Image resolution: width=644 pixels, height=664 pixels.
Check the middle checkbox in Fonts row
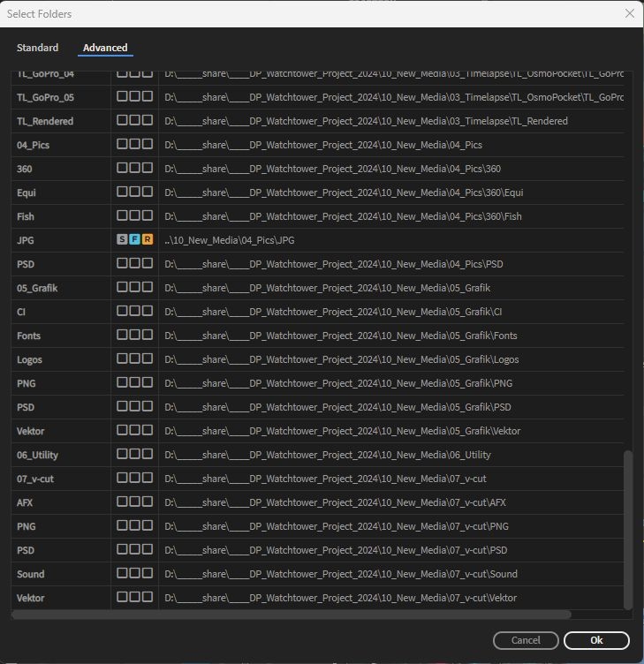click(135, 335)
